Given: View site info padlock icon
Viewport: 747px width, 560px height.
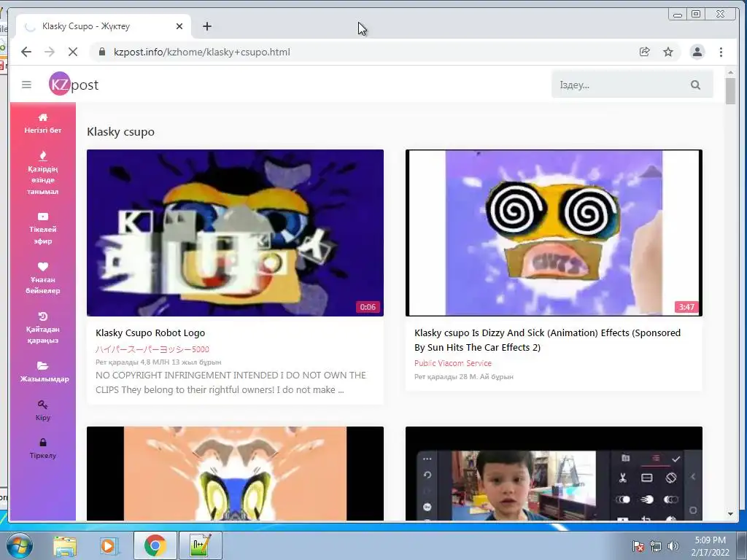Looking at the screenshot, I should [101, 52].
